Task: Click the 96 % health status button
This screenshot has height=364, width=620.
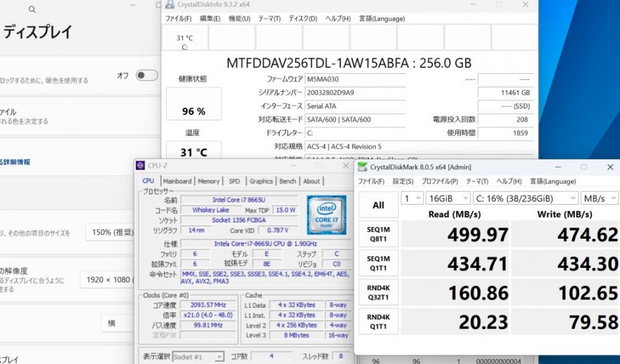Action: [x=193, y=104]
